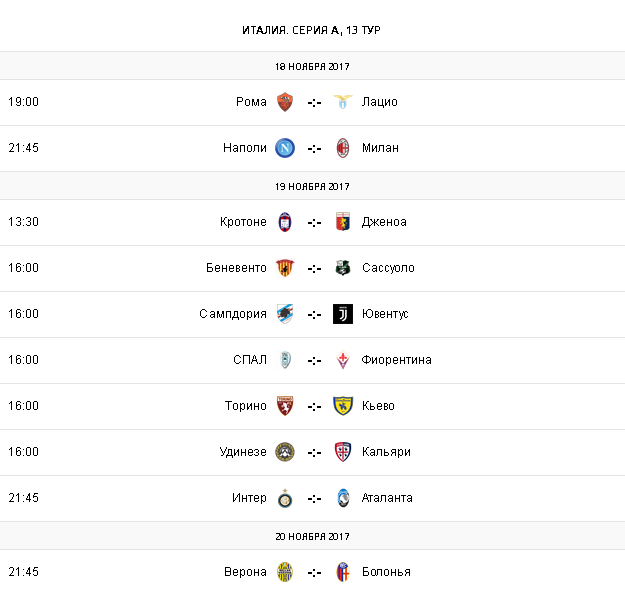Select the Napoli blue N logo

click(285, 148)
